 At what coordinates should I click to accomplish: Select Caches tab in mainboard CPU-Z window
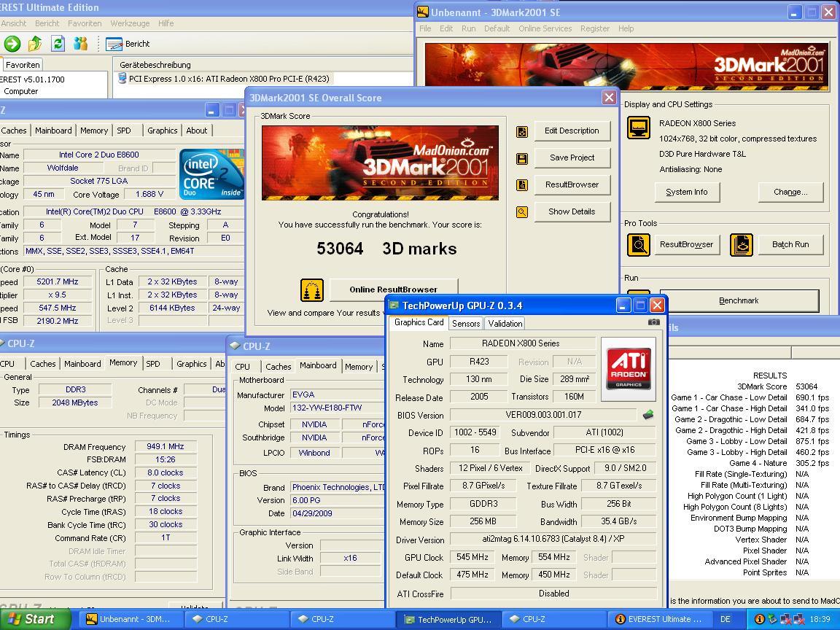pyautogui.click(x=279, y=367)
